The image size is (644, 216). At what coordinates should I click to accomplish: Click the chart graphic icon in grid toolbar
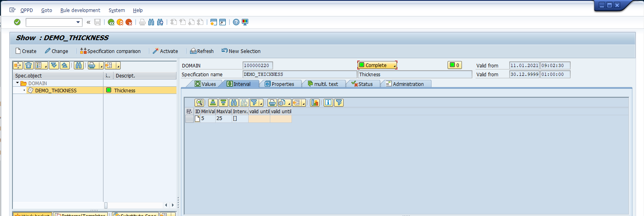point(315,103)
